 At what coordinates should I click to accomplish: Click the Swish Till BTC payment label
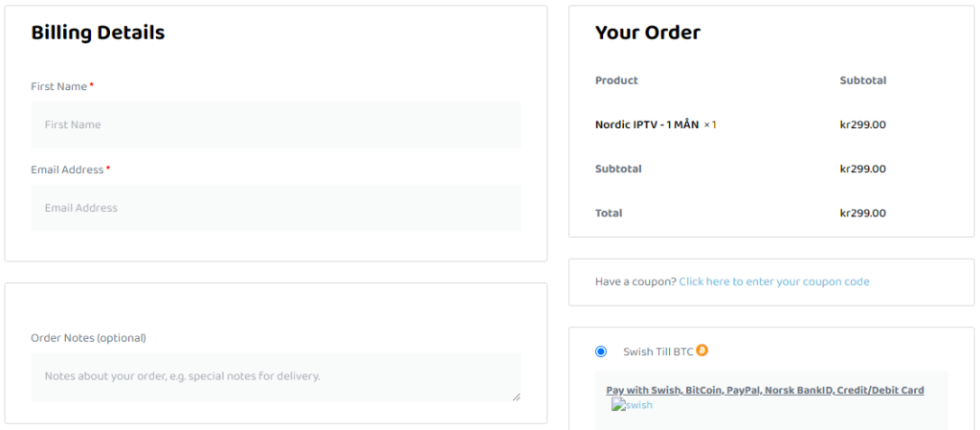657,351
